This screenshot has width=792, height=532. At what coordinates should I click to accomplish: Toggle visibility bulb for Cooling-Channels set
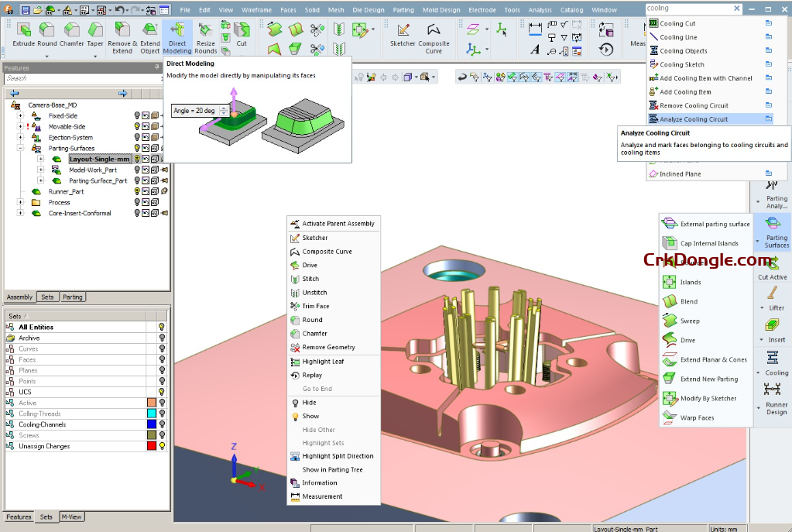pos(162,424)
